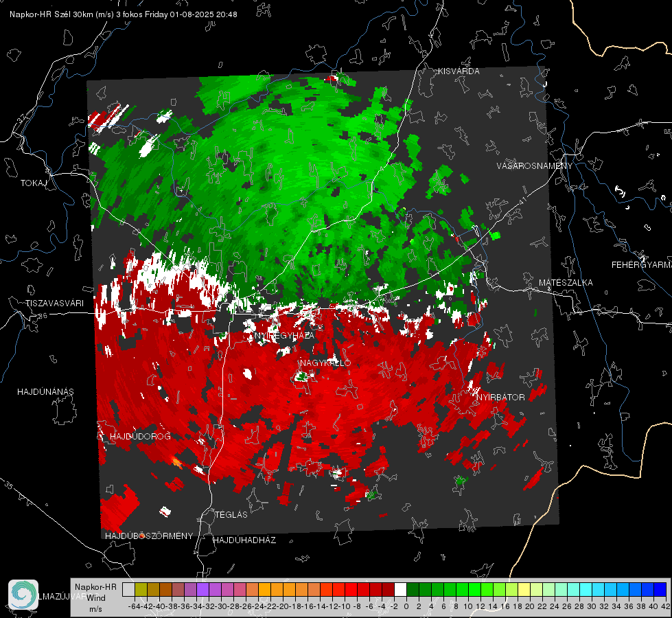The width and height of the screenshot is (672, 618).
Task: Click the FEHÉRGYARMAT label at right edge
Action: (x=641, y=265)
